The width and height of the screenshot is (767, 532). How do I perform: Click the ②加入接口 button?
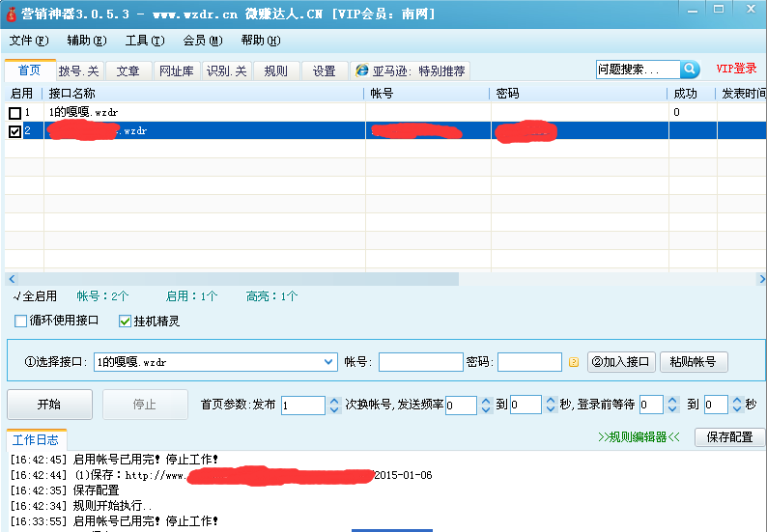tap(621, 362)
